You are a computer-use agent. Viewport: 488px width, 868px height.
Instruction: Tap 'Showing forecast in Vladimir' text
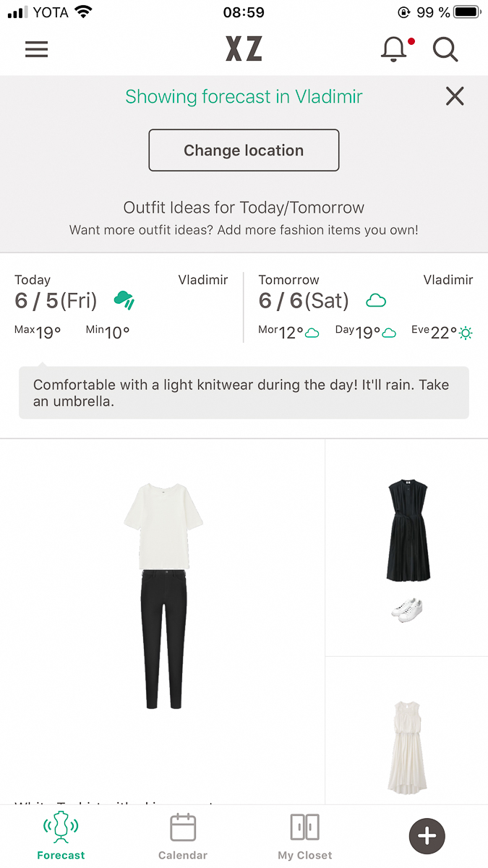tap(244, 96)
